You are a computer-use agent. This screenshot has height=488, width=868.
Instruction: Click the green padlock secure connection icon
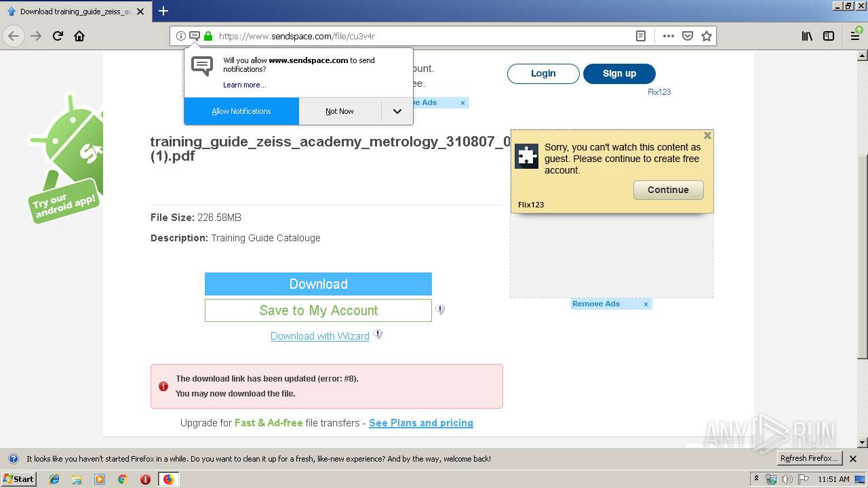point(208,36)
